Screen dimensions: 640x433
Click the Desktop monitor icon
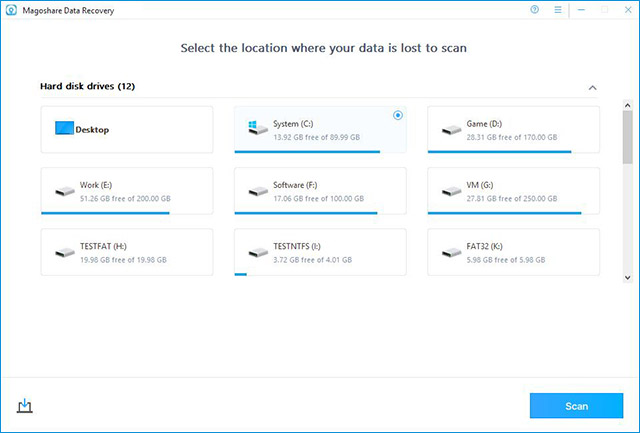coord(64,128)
